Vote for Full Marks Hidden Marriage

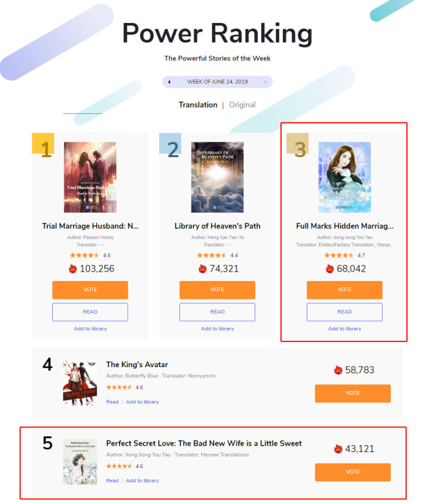(x=345, y=290)
